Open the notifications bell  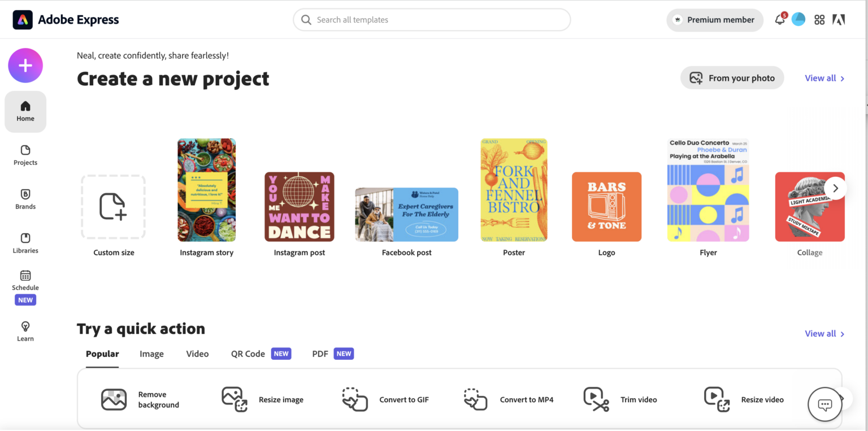tap(780, 19)
